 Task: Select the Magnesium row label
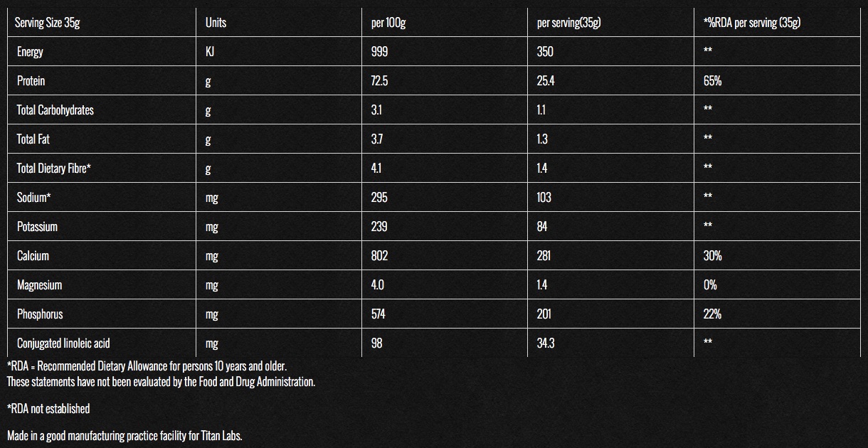39,285
